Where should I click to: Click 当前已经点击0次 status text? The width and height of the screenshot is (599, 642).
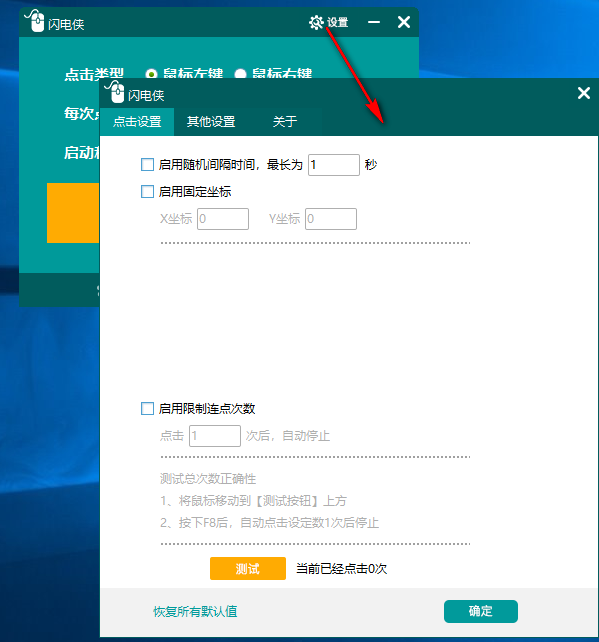pyautogui.click(x=341, y=569)
